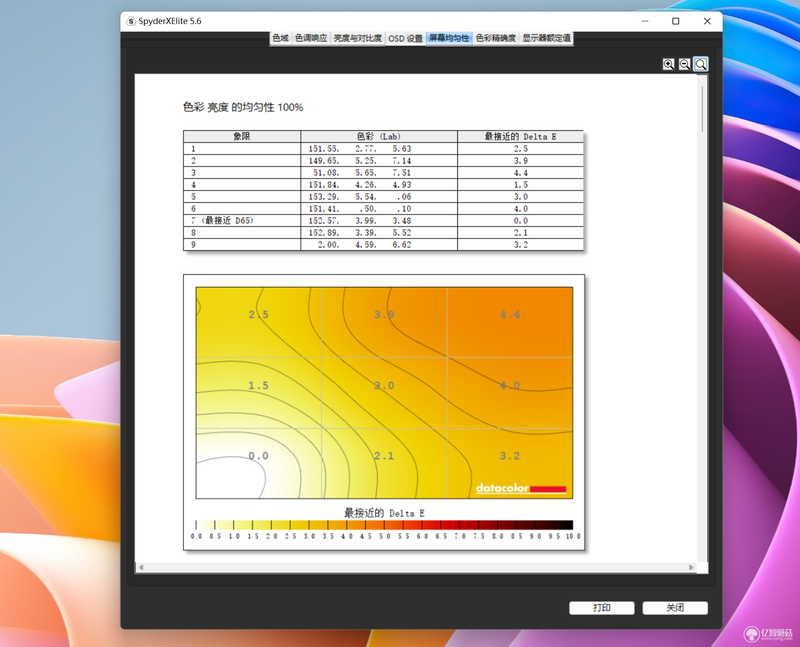Click the Delta E value 3.9 in table
Viewport: 800px width, 647px height.
click(520, 161)
